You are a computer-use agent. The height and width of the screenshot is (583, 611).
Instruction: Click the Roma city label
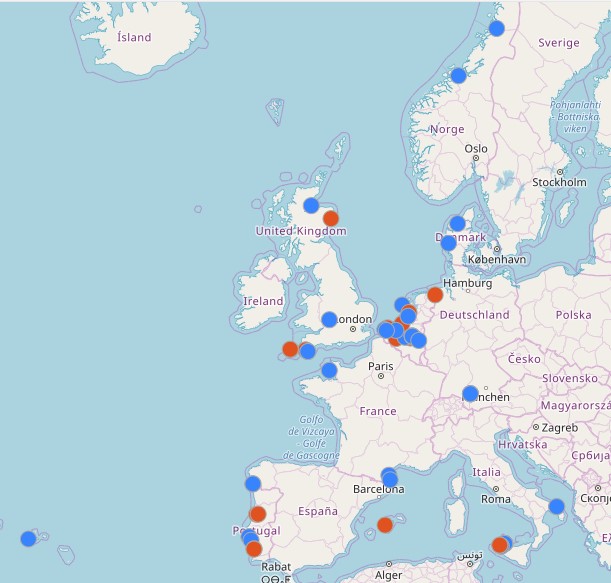coord(496,499)
